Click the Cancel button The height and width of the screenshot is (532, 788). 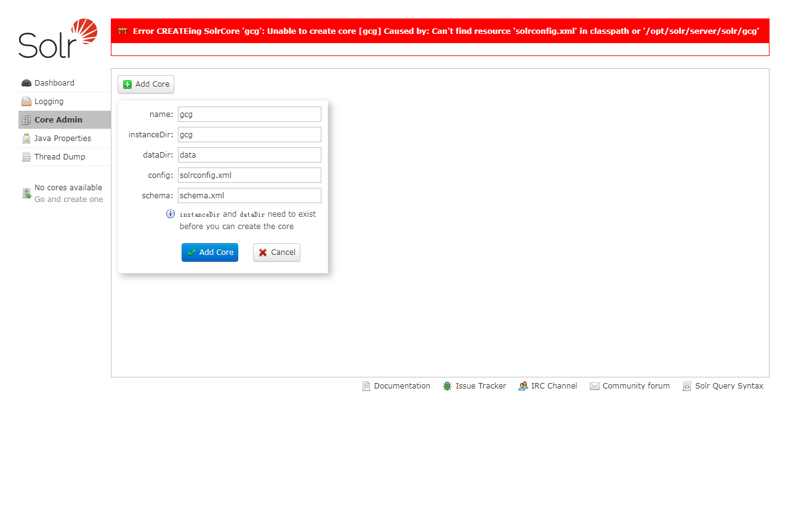(x=276, y=252)
